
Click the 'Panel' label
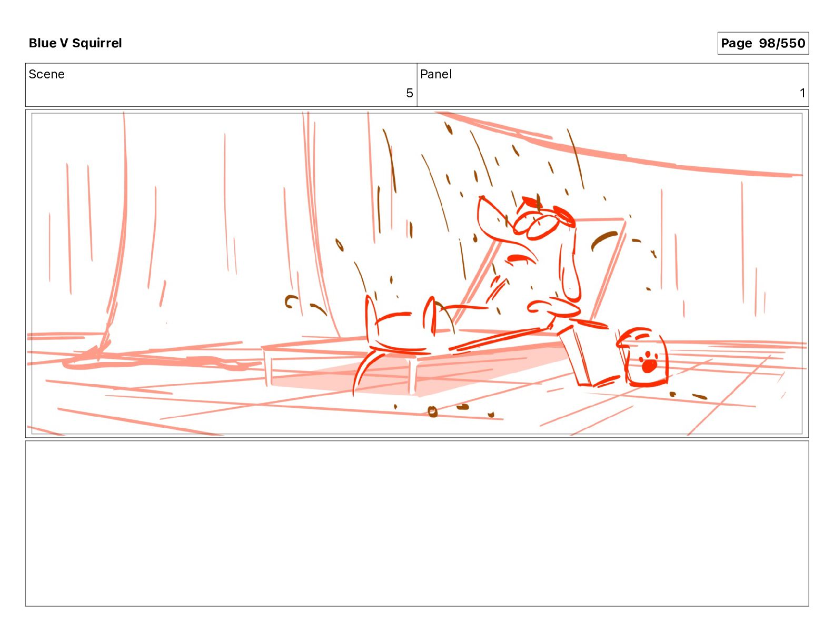pos(436,74)
